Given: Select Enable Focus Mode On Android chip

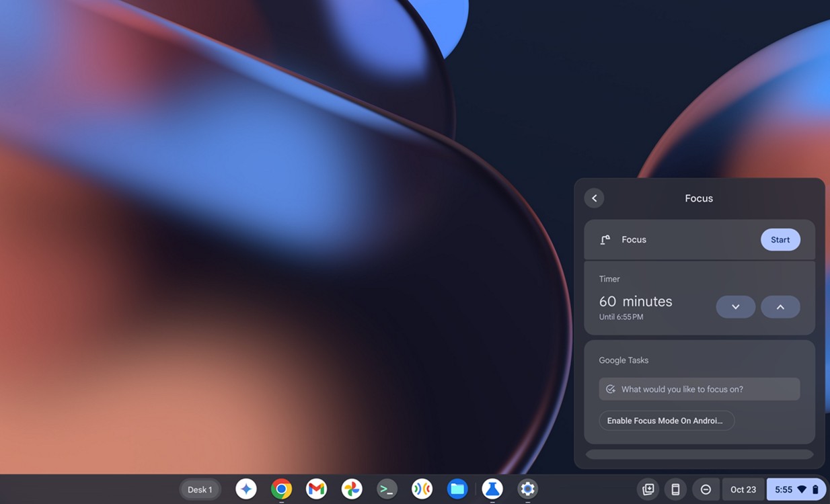Looking at the screenshot, I should (666, 420).
